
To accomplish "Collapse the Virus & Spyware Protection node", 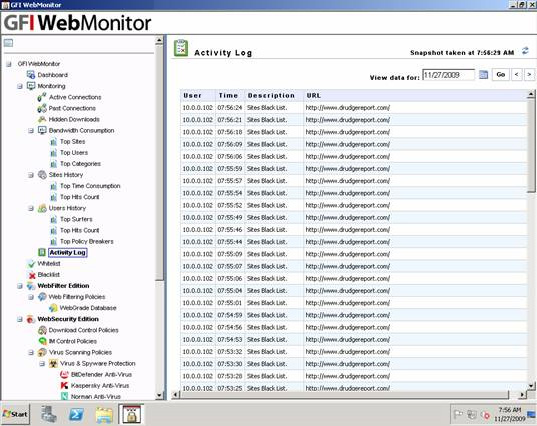I will click(x=42, y=364).
